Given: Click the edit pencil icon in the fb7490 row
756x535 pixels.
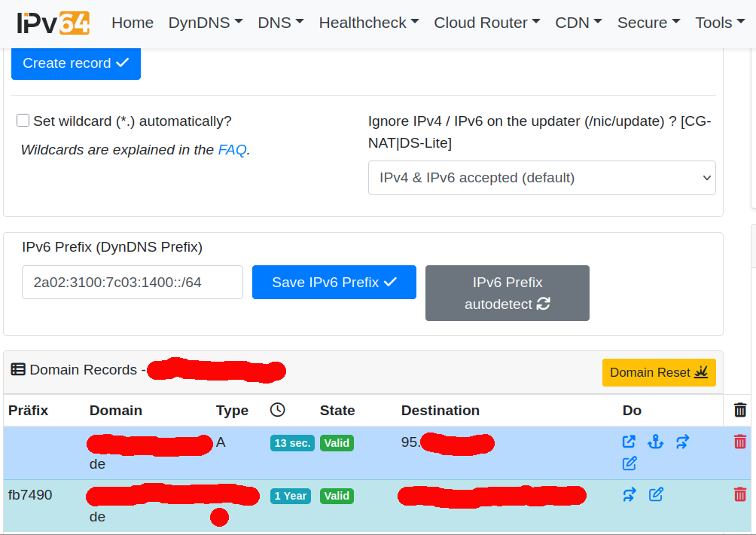Looking at the screenshot, I should coord(657,495).
